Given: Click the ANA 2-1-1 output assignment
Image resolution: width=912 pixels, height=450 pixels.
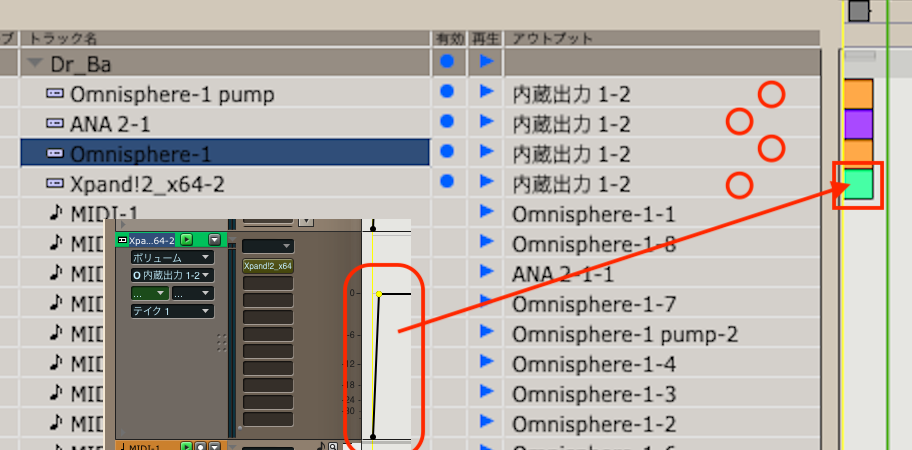Looking at the screenshot, I should [x=562, y=275].
